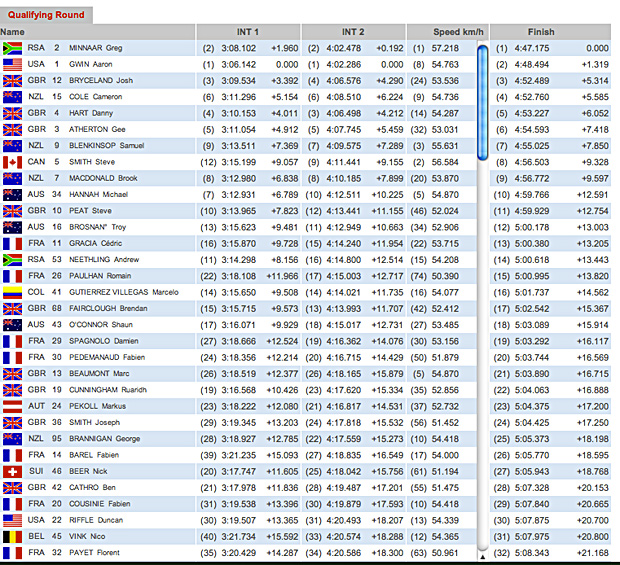620x565 pixels.
Task: Open the PEAT Steve result row
Action: (x=88, y=211)
